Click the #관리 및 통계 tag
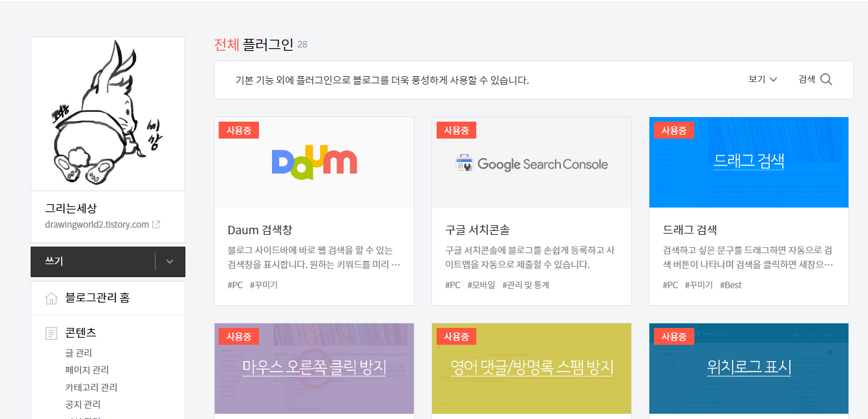 pos(526,285)
